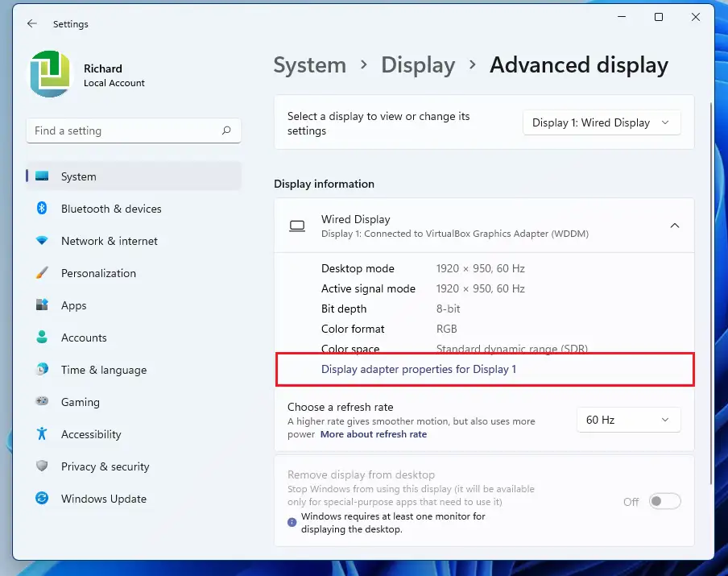
Task: Click the Desktop mode value 1920 × 950
Action: click(480, 268)
